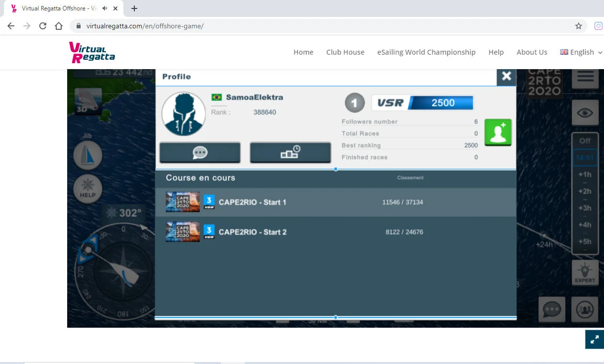The height and width of the screenshot is (364, 604).
Task: Bookmark this page with star icon
Action: pos(579,26)
